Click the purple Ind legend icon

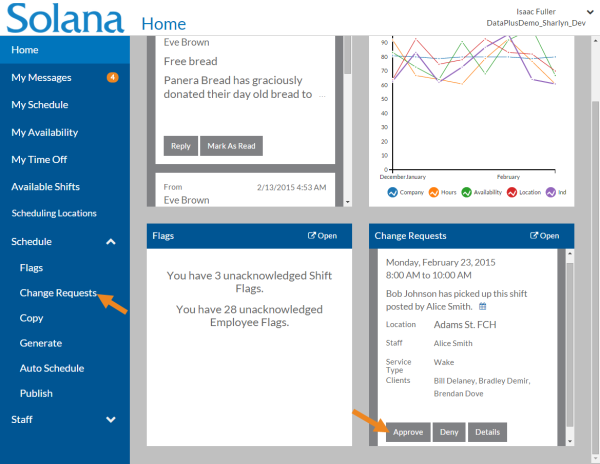pyautogui.click(x=549, y=191)
